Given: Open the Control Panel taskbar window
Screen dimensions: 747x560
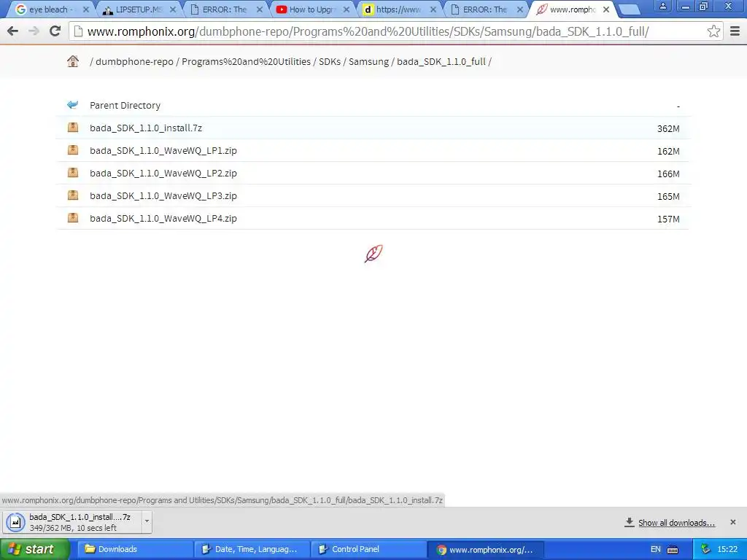Looking at the screenshot, I should (x=369, y=550).
